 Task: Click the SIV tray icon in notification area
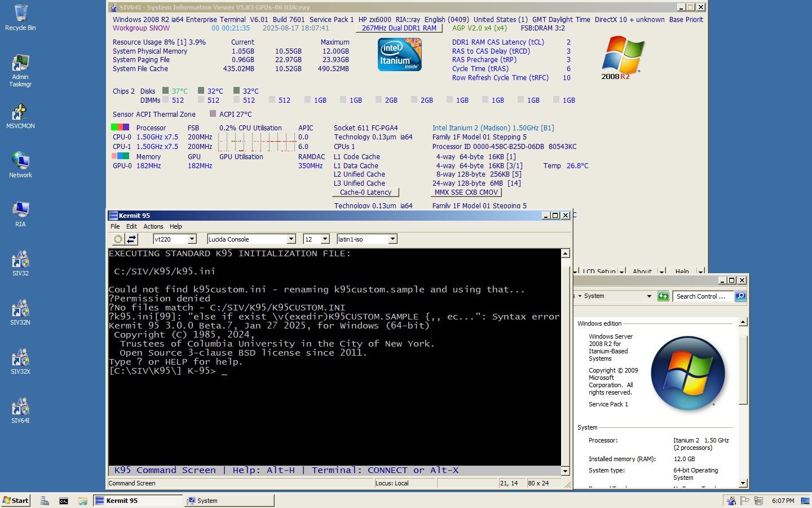coord(731,501)
